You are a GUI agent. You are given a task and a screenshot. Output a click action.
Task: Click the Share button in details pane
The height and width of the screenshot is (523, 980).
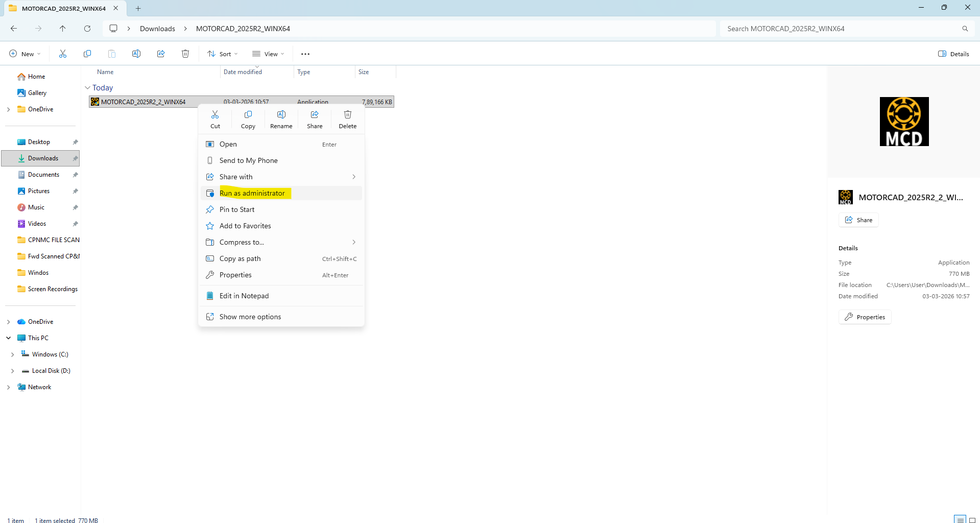coord(858,220)
